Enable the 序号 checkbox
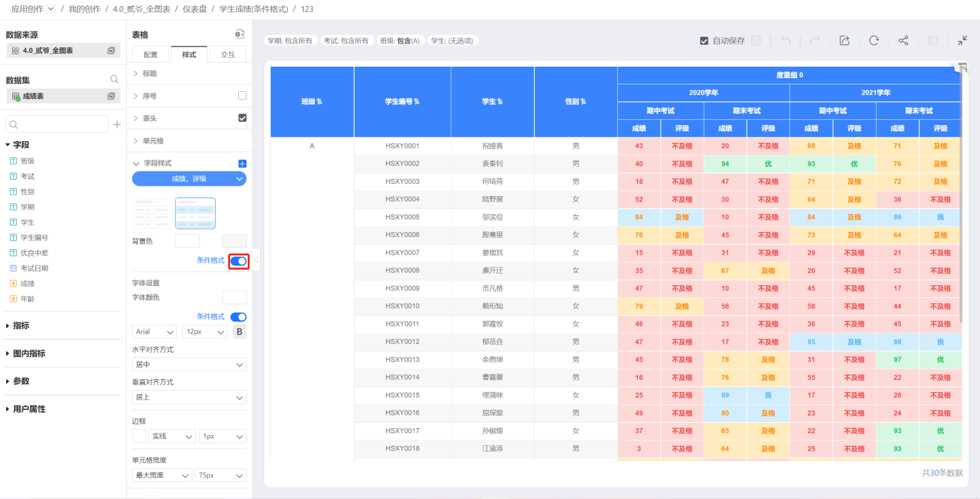 pos(242,96)
